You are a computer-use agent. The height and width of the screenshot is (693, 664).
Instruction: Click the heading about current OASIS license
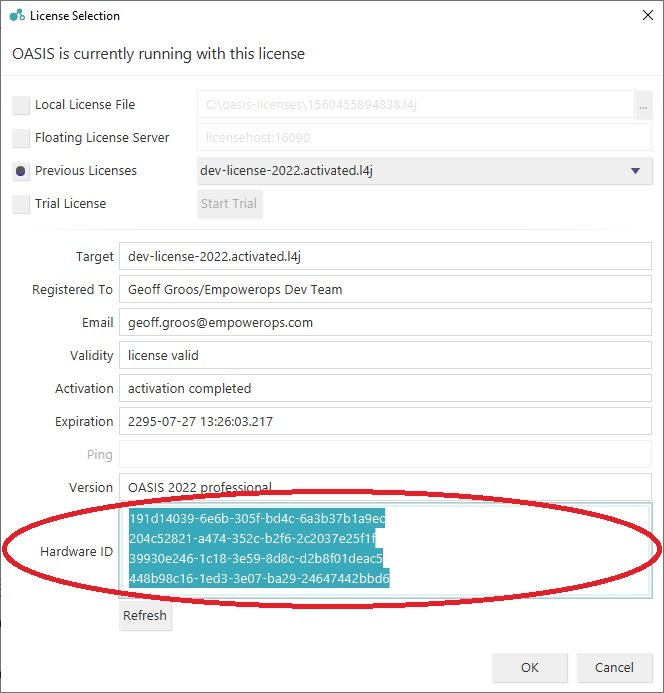click(x=158, y=54)
